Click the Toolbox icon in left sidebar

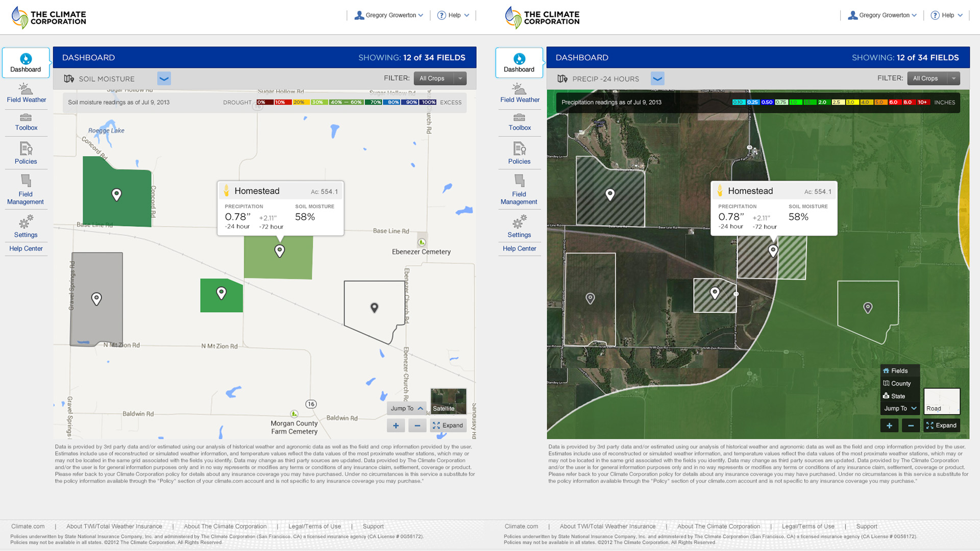(26, 118)
